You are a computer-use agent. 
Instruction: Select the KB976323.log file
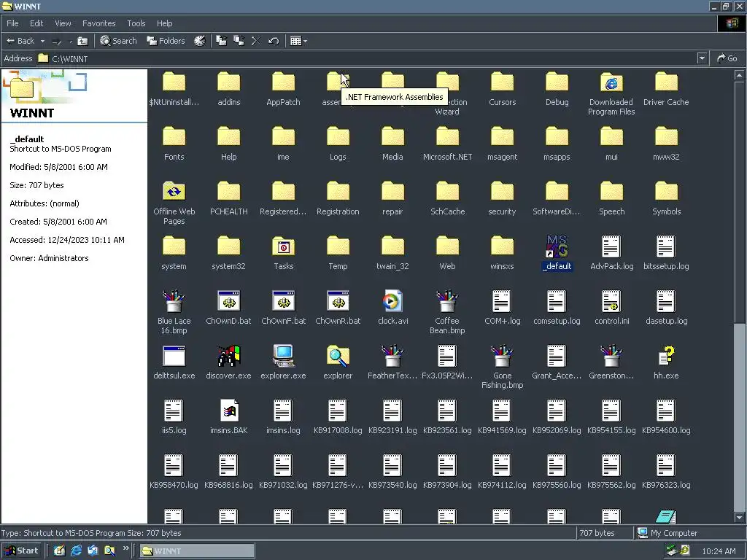pos(666,472)
